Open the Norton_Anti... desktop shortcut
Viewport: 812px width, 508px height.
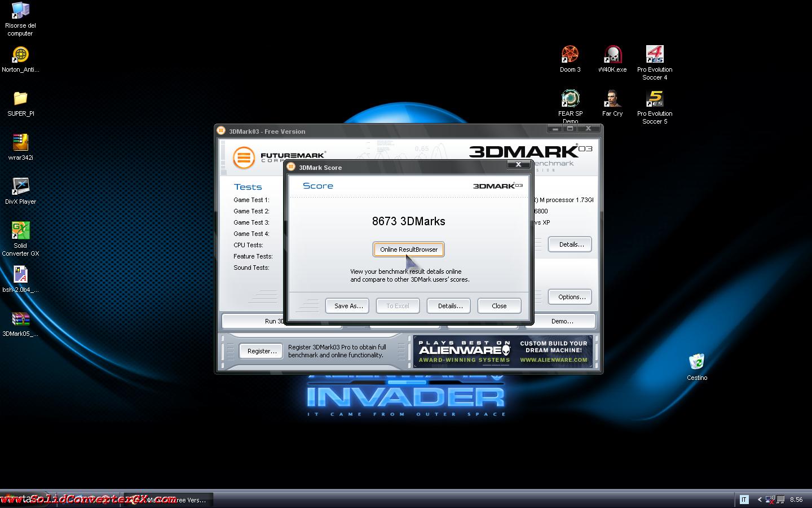(20, 60)
